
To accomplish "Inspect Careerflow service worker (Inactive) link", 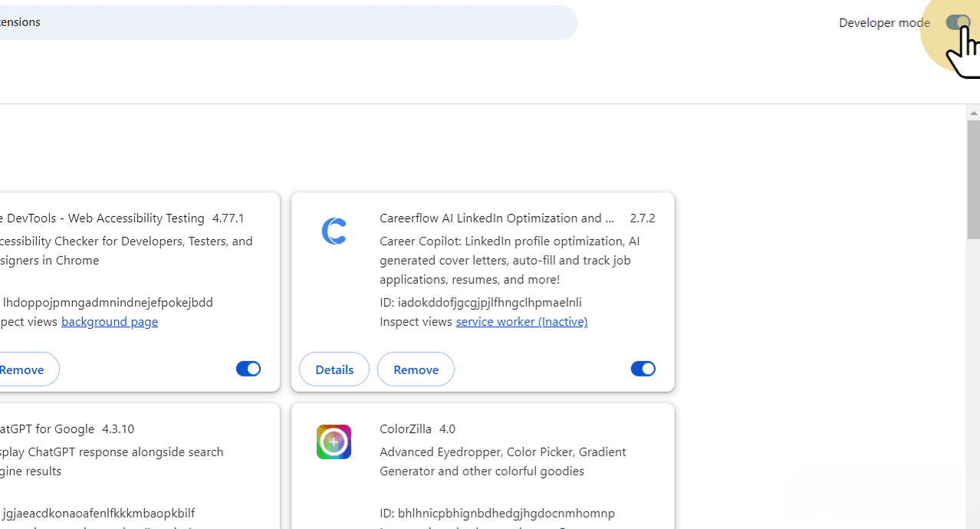I will tap(521, 321).
